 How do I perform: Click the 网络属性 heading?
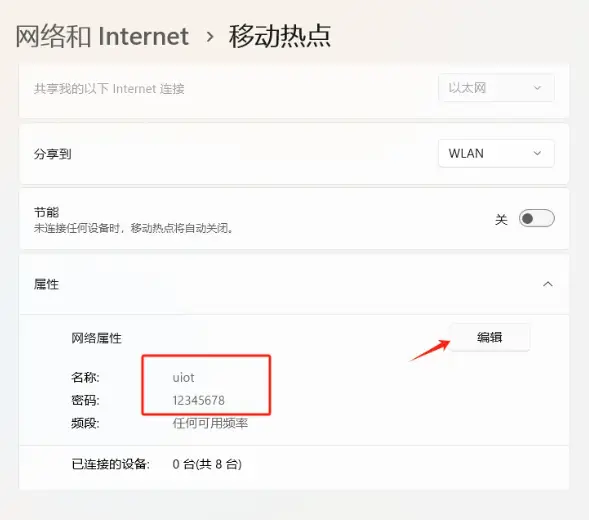97,338
